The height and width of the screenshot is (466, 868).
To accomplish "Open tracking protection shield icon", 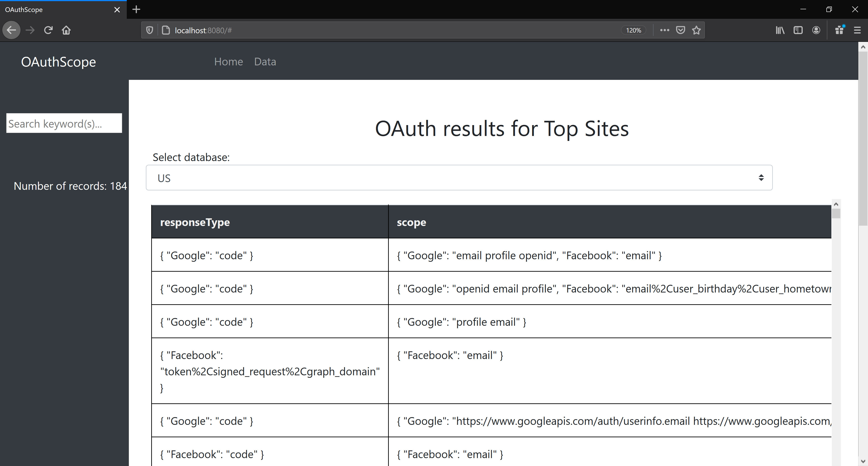I will [150, 30].
